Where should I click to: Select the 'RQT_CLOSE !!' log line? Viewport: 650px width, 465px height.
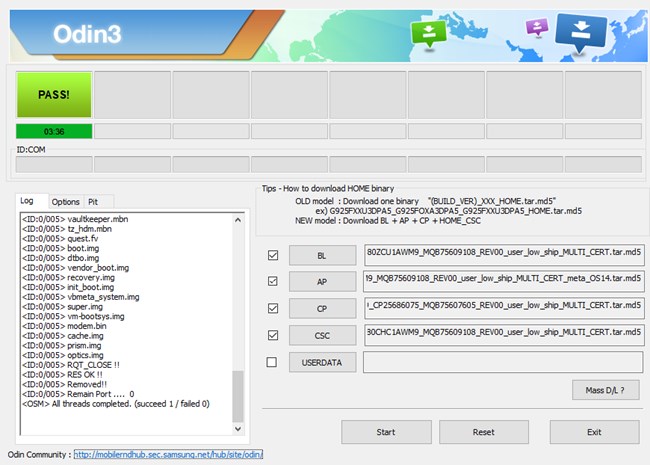71,365
